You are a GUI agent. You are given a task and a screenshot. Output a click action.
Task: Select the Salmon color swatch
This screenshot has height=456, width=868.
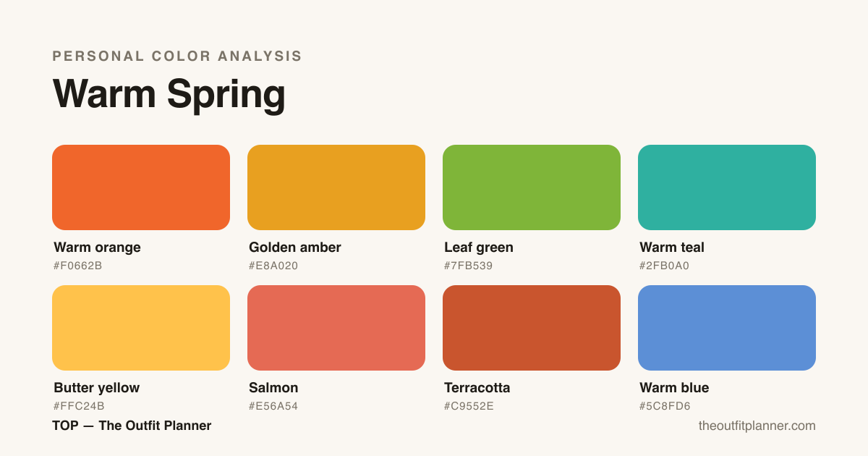point(336,328)
